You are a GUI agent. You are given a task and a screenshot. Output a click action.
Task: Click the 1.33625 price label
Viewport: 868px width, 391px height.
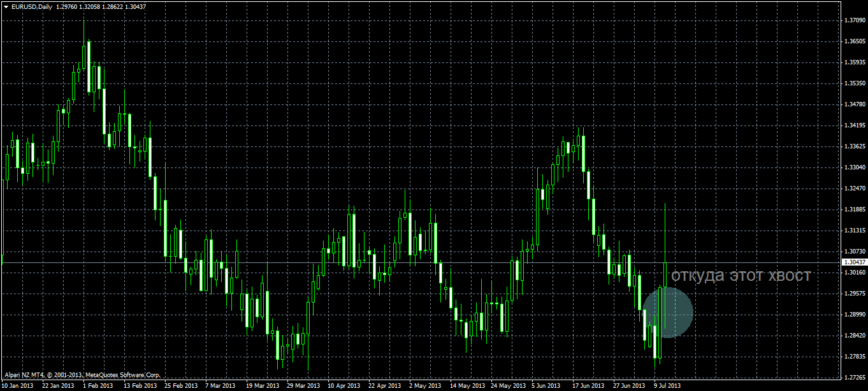[x=854, y=146]
